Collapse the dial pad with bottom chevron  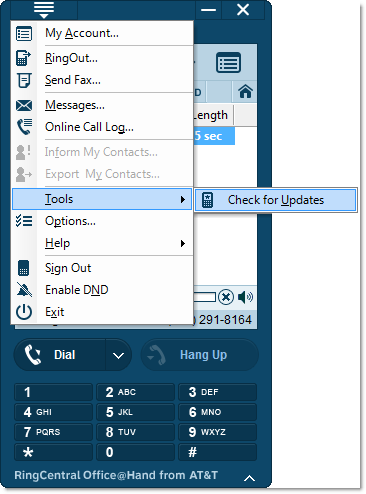[x=249, y=478]
